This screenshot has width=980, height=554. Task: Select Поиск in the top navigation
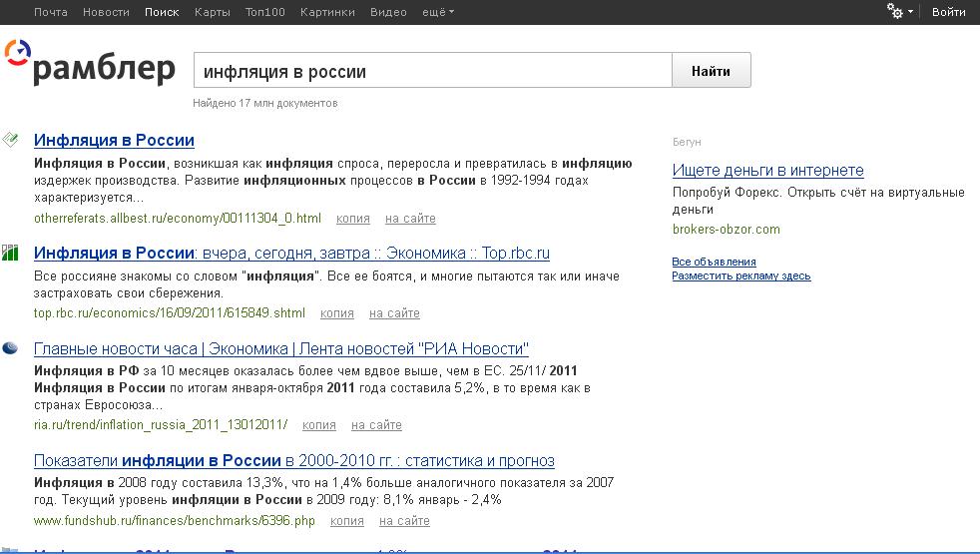point(162,12)
